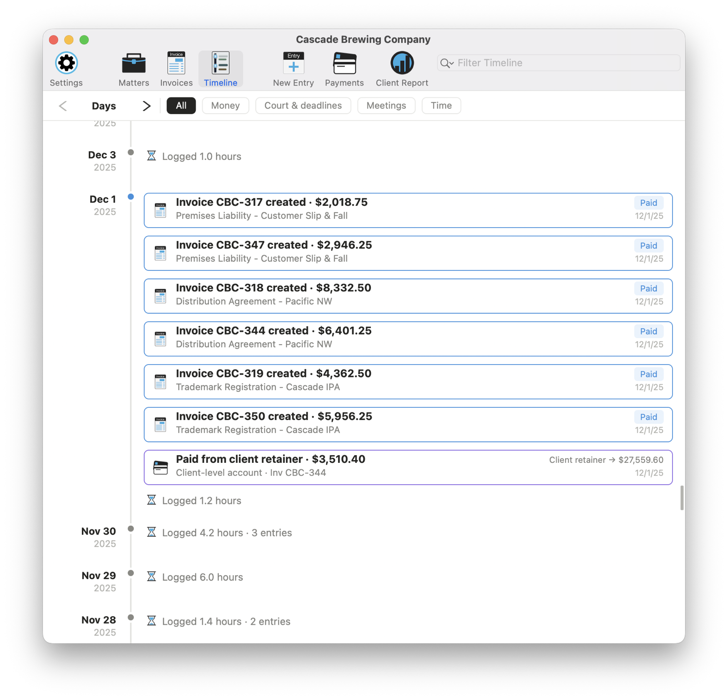Viewport: 728px width, 700px height.
Task: Open Invoice CBC-350 created entry
Action: [408, 424]
